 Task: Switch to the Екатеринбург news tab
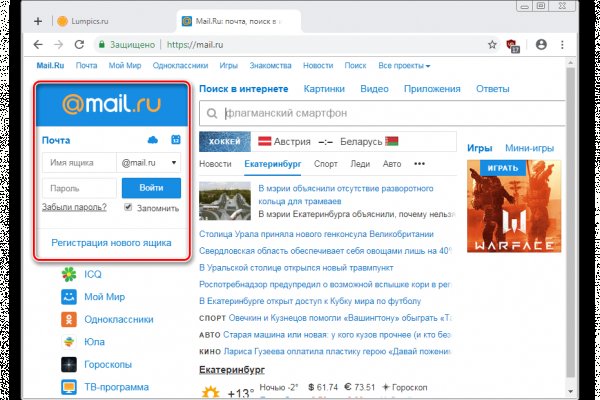click(x=273, y=163)
